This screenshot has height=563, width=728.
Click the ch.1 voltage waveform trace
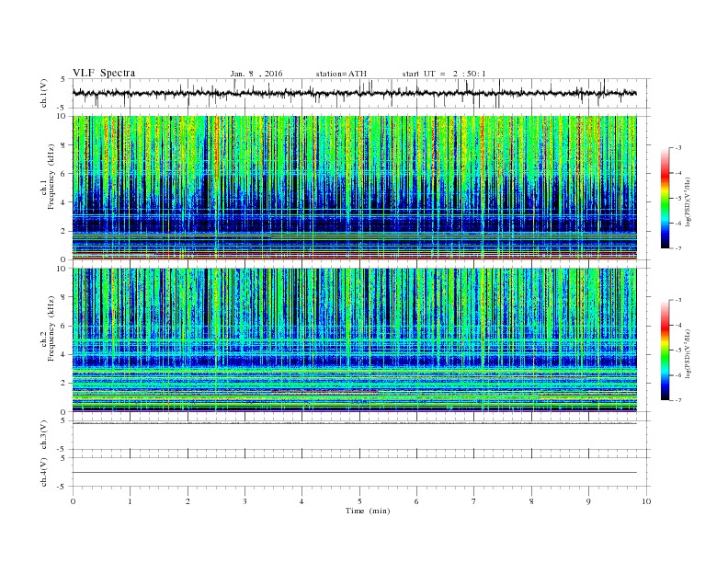[354, 93]
